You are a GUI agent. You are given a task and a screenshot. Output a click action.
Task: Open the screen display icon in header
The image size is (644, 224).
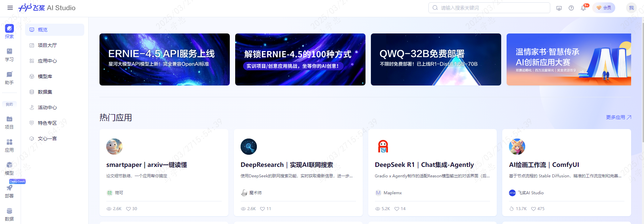(559, 8)
